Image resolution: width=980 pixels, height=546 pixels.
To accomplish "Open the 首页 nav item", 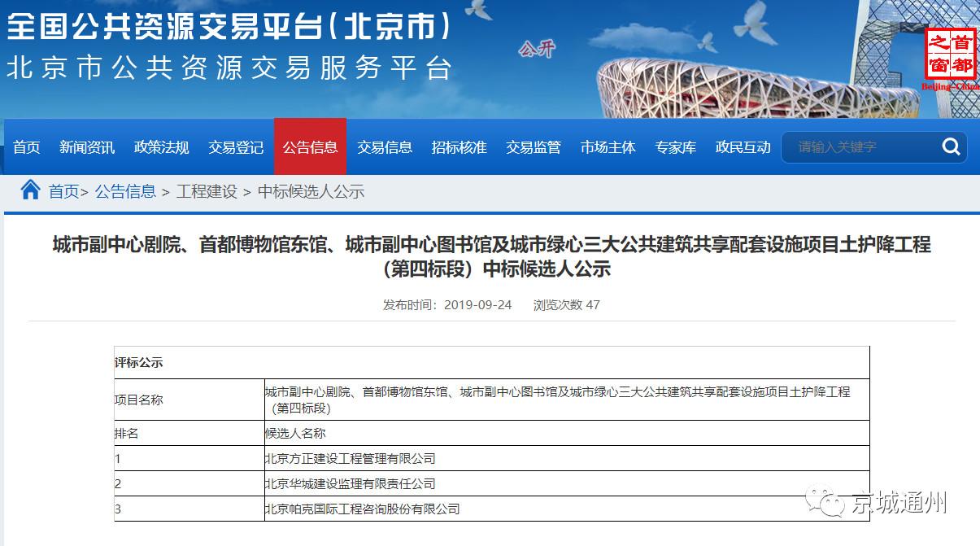I will coord(26,147).
